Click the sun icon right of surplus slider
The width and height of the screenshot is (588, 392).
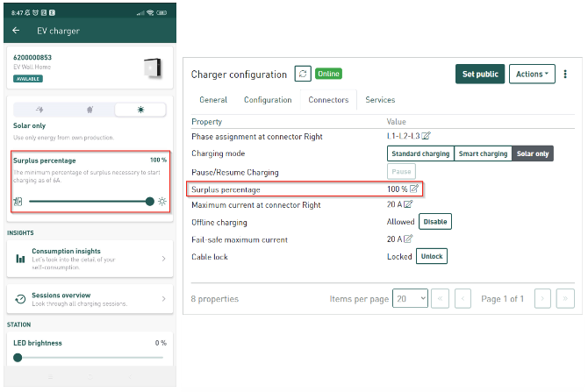pos(162,202)
